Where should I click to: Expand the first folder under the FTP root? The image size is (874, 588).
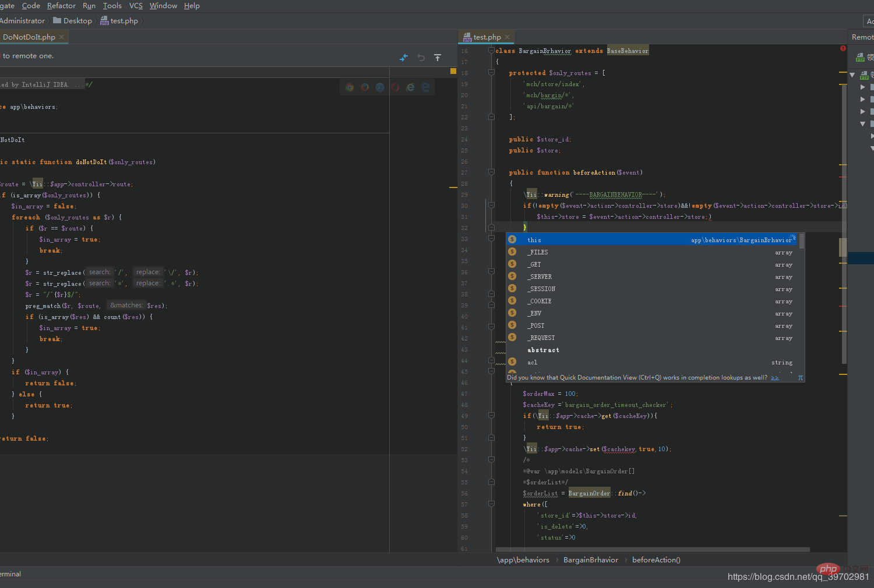pos(863,87)
